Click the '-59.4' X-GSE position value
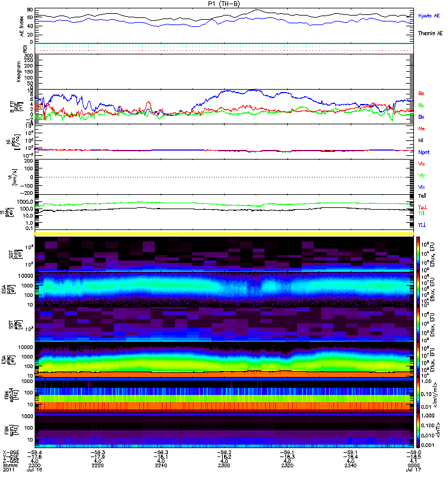 click(x=35, y=452)
